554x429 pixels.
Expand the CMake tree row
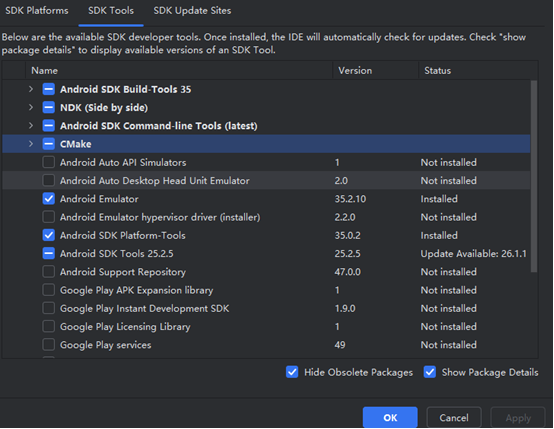pos(31,144)
